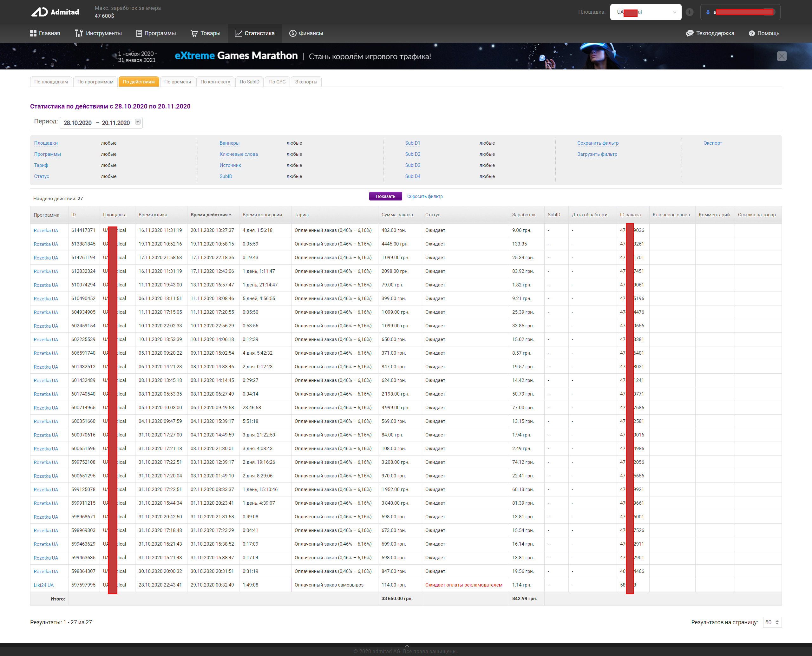Viewport: 812px width, 656px height.
Task: Open Товары shopping cart section
Action: point(206,33)
